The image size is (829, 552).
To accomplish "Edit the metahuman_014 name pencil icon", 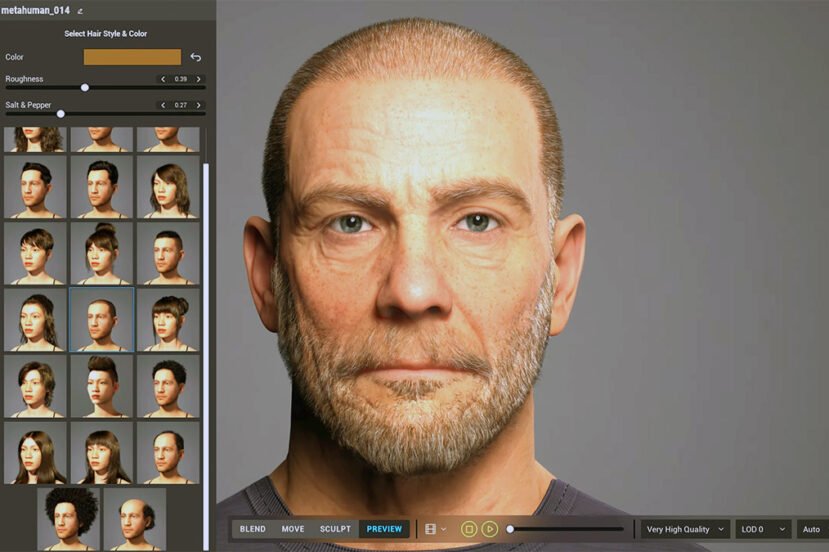I will point(80,11).
